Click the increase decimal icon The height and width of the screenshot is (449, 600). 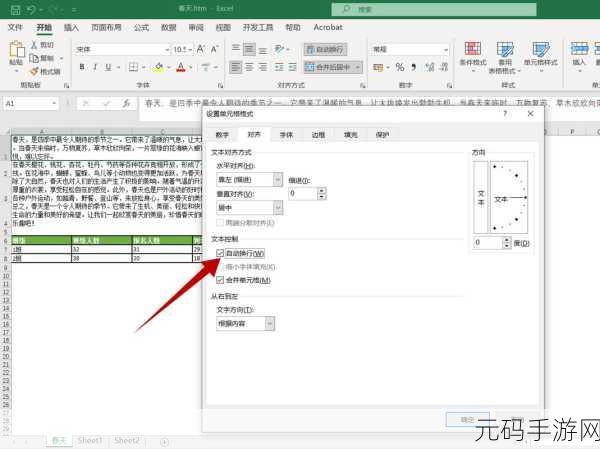point(430,67)
